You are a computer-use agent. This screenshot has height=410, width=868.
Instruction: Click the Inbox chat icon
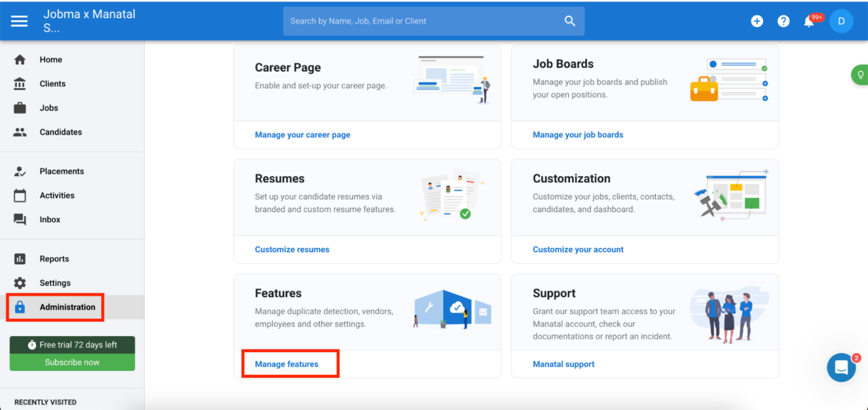20,219
